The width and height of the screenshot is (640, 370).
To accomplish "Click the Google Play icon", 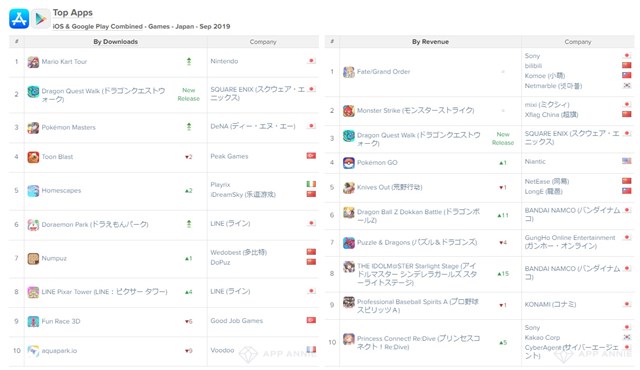I will tap(41, 19).
